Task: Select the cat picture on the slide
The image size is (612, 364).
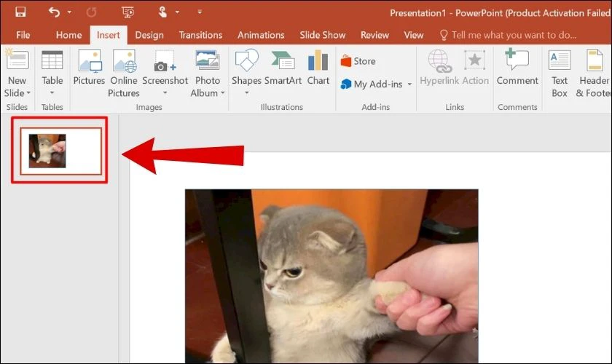Action: pos(331,276)
